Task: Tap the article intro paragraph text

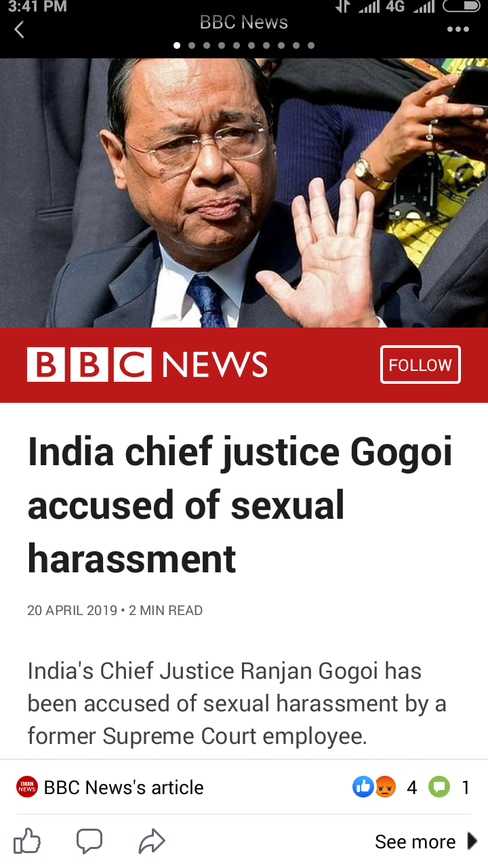Action: coord(237,703)
